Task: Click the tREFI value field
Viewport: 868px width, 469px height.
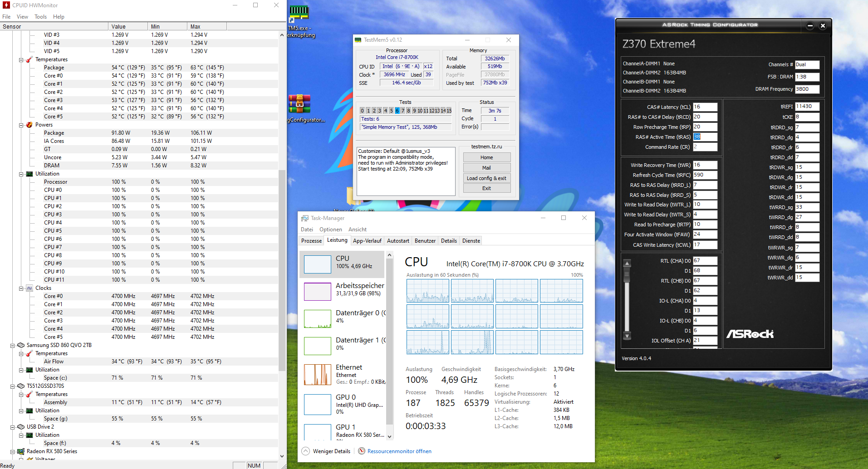Action: tap(807, 107)
